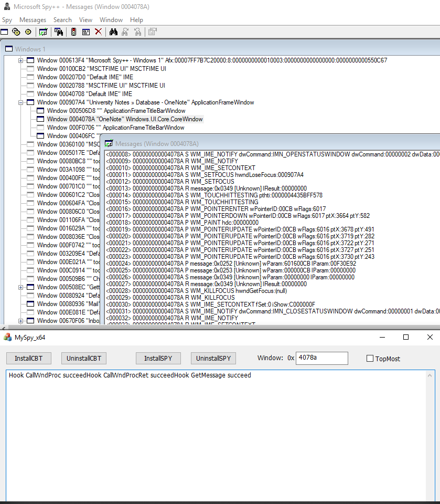This screenshot has width=440, height=504.
Task: Open the Window menu
Action: tap(111, 20)
